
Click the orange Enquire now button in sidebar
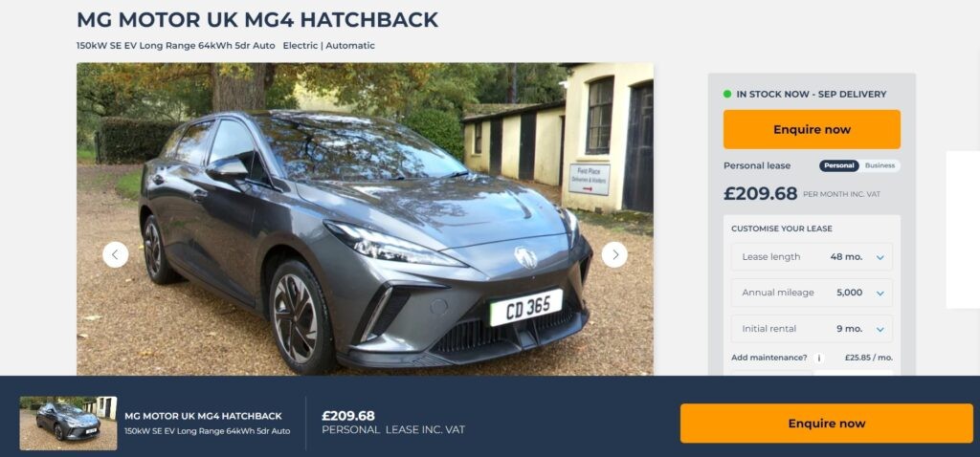tap(812, 129)
